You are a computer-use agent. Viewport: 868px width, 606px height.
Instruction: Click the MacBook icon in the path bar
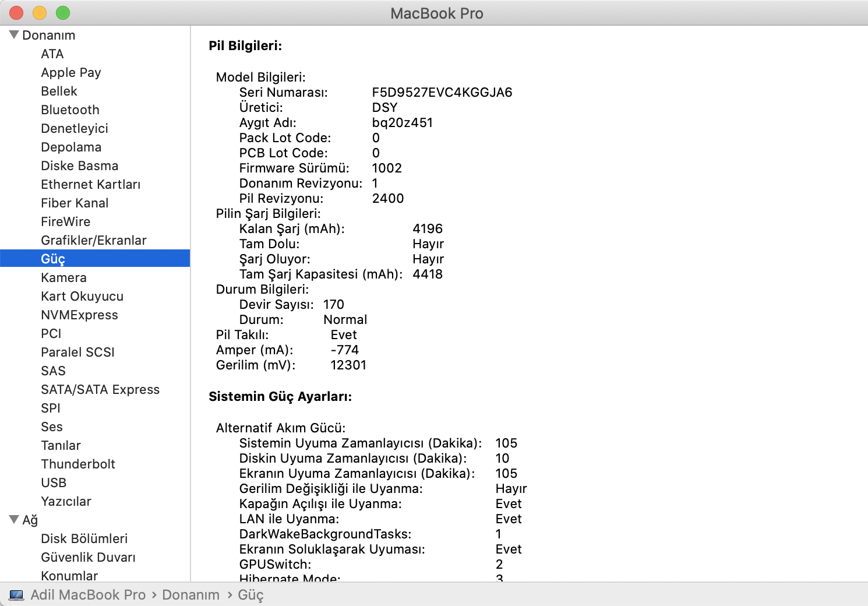point(16,595)
